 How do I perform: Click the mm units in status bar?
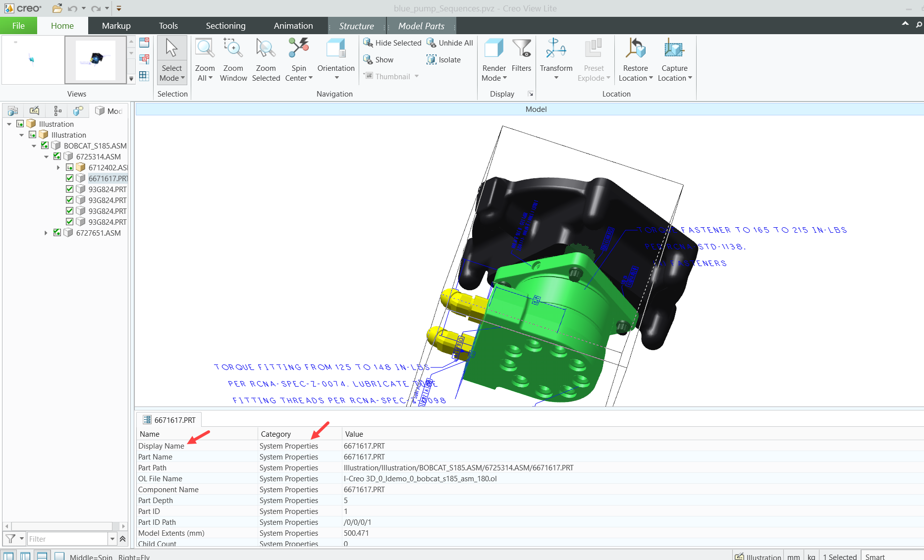(793, 557)
